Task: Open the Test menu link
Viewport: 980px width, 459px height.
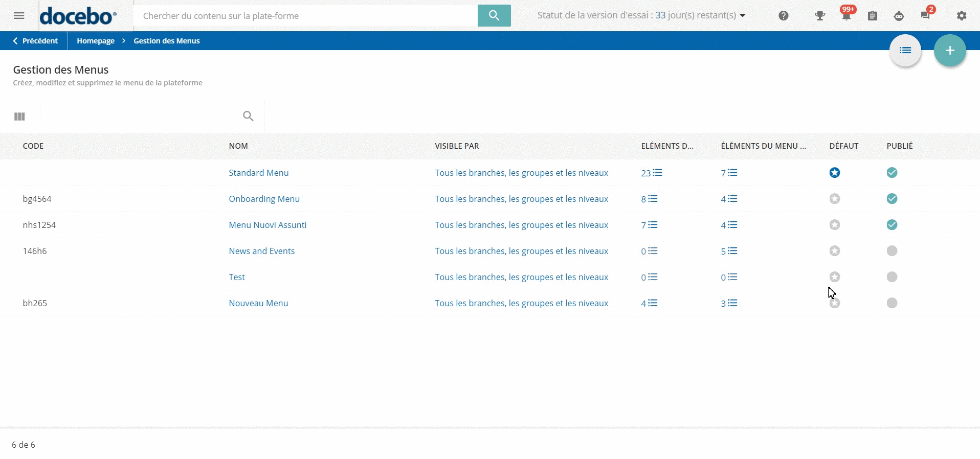Action: pos(237,277)
